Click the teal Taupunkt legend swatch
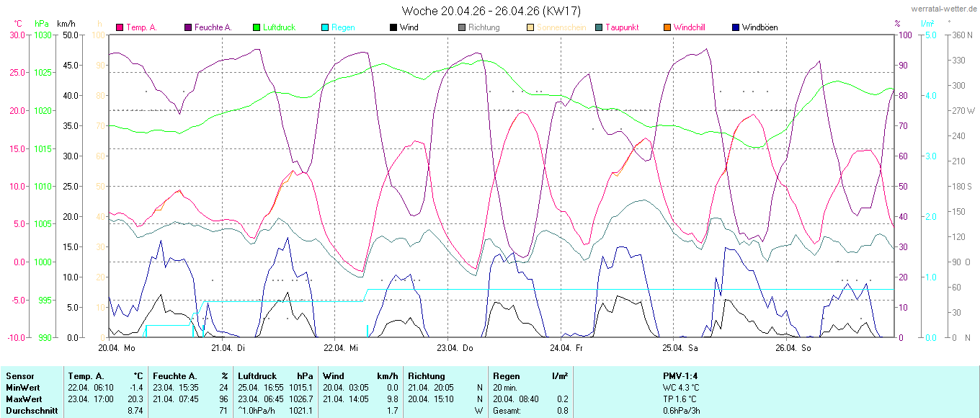Image resolution: width=980 pixels, height=418 pixels. 599,28
